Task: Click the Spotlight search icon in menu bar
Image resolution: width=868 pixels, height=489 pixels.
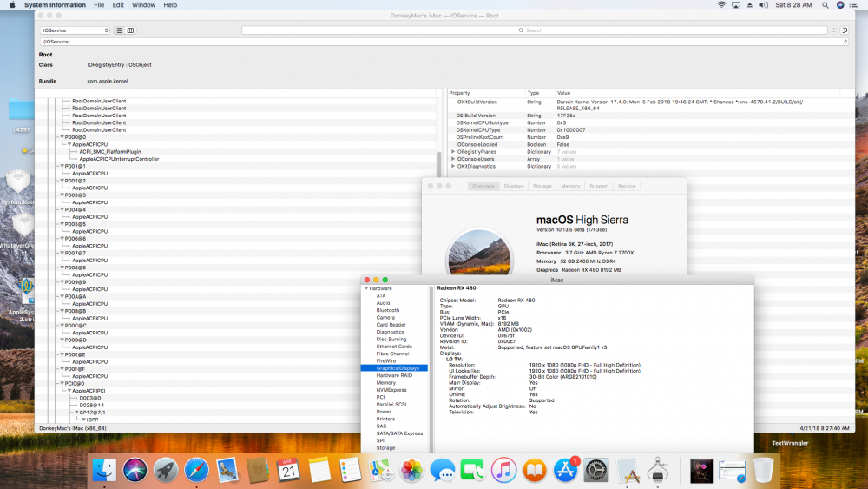Action: click(825, 5)
